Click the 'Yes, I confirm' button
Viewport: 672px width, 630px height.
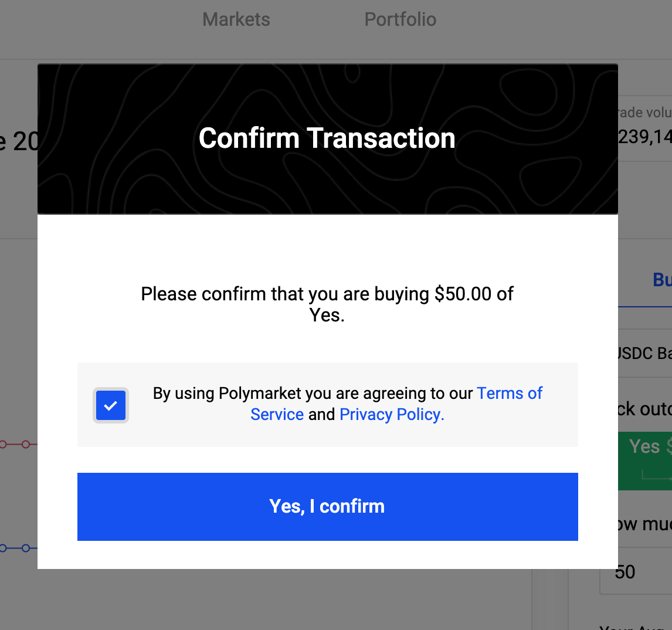327,506
